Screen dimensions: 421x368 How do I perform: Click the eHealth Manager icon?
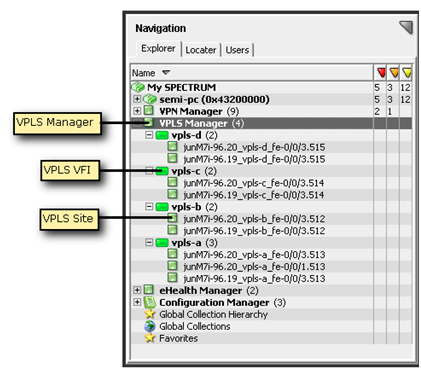pyautogui.click(x=149, y=290)
